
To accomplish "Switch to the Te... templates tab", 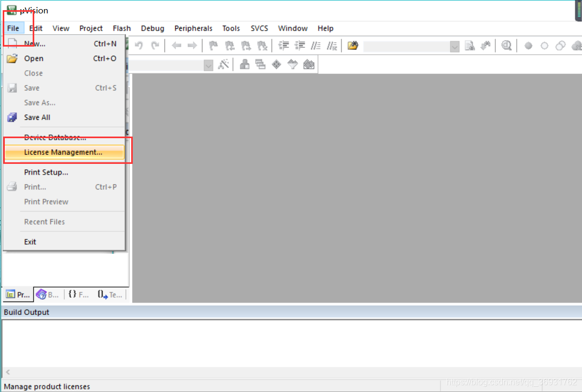I will [110, 295].
